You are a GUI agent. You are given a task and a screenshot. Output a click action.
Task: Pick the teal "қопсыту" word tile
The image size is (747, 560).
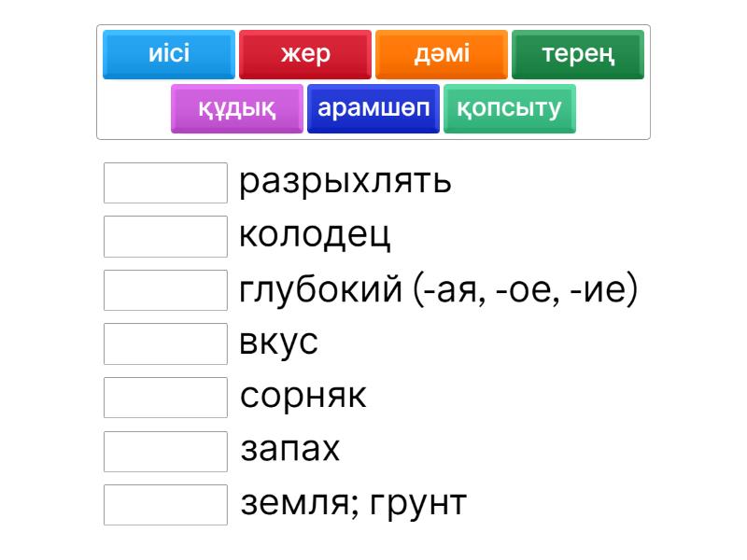510,108
